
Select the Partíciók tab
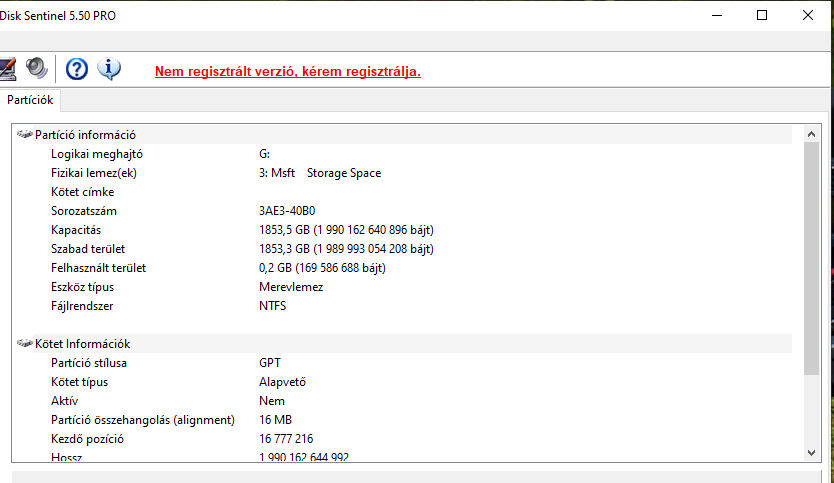(x=30, y=100)
